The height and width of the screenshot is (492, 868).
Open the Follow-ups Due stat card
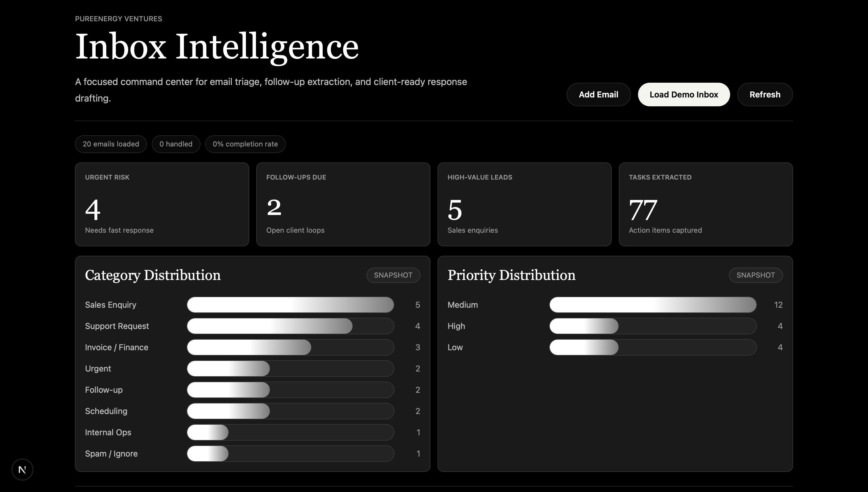pos(343,204)
